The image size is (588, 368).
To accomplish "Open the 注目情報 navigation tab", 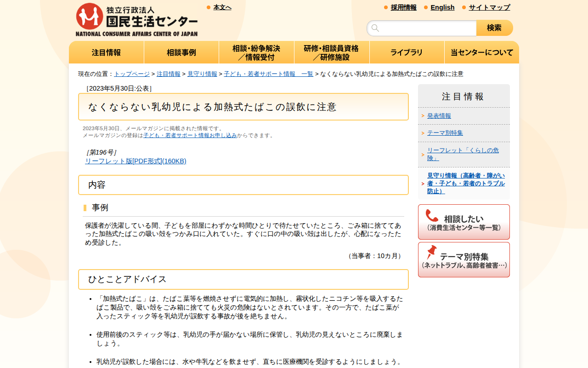I will coord(107,52).
